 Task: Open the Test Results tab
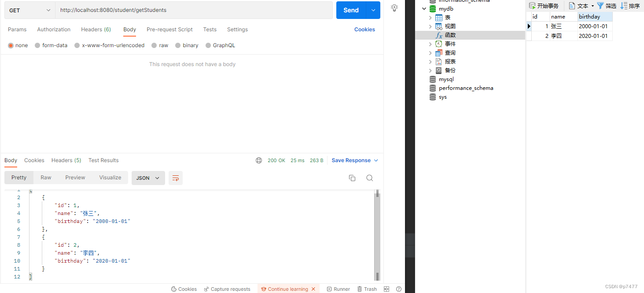point(103,160)
